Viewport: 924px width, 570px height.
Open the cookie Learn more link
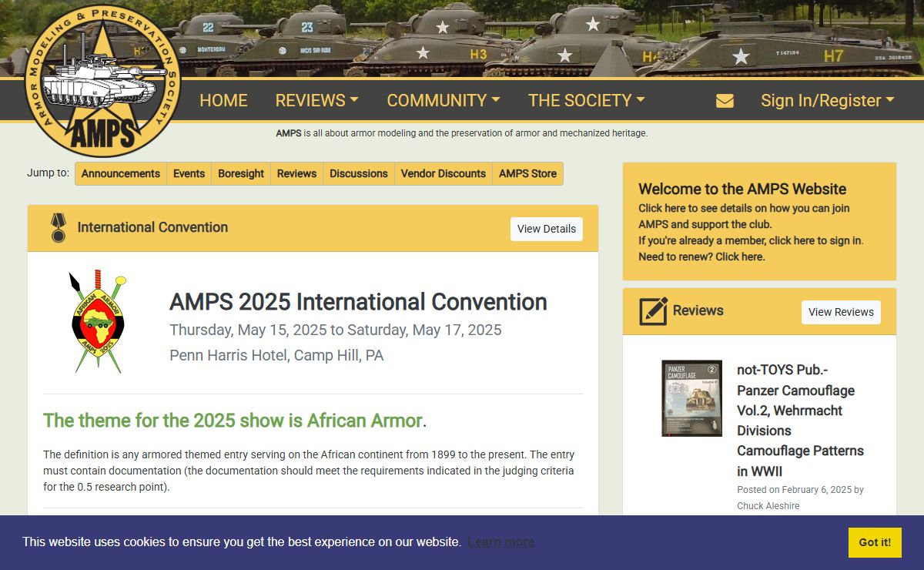500,542
